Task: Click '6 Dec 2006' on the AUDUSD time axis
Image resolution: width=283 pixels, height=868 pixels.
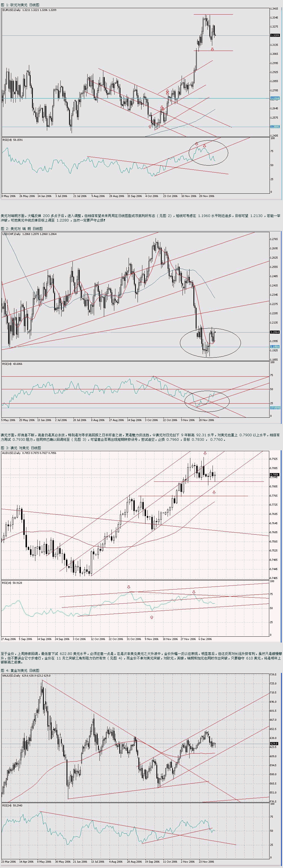Action: 205,639
